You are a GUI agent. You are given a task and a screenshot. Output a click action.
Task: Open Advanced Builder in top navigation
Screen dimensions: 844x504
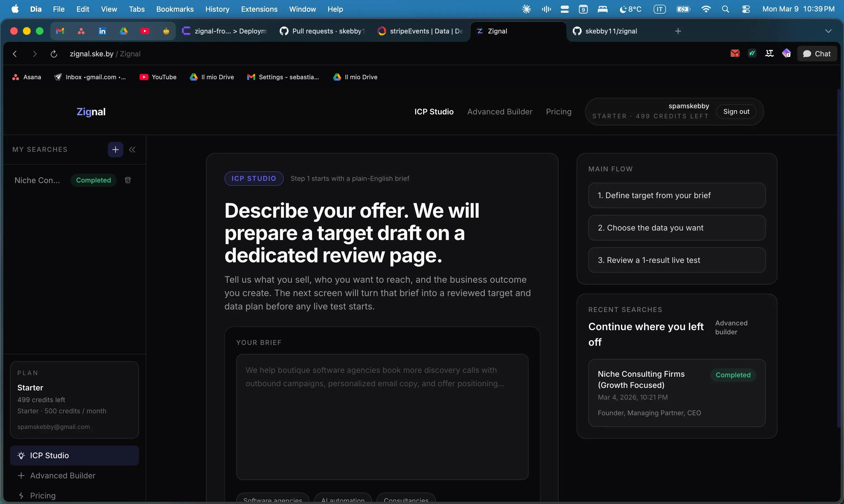(499, 111)
